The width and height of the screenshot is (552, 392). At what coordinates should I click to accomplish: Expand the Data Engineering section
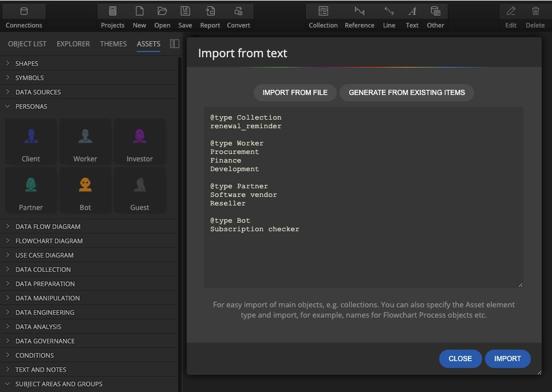point(88,312)
